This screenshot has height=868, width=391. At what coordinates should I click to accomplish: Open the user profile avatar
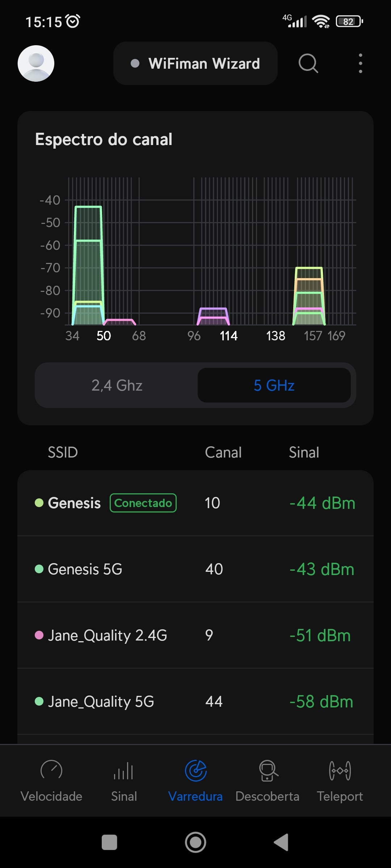36,63
